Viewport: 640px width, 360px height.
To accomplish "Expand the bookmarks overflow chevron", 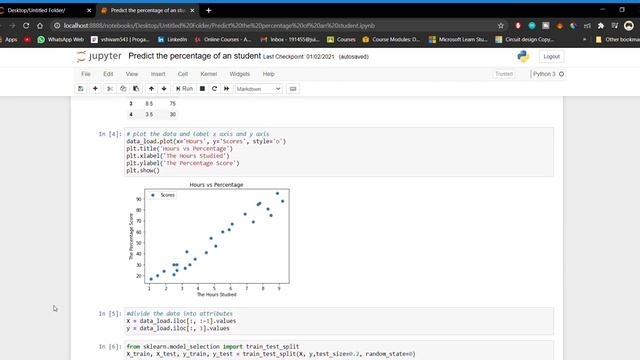I will 584,40.
